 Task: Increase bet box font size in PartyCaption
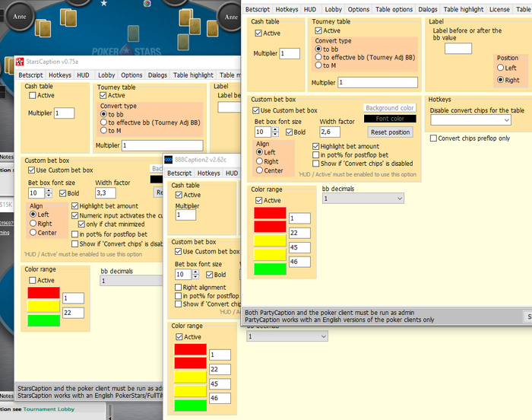275,129
